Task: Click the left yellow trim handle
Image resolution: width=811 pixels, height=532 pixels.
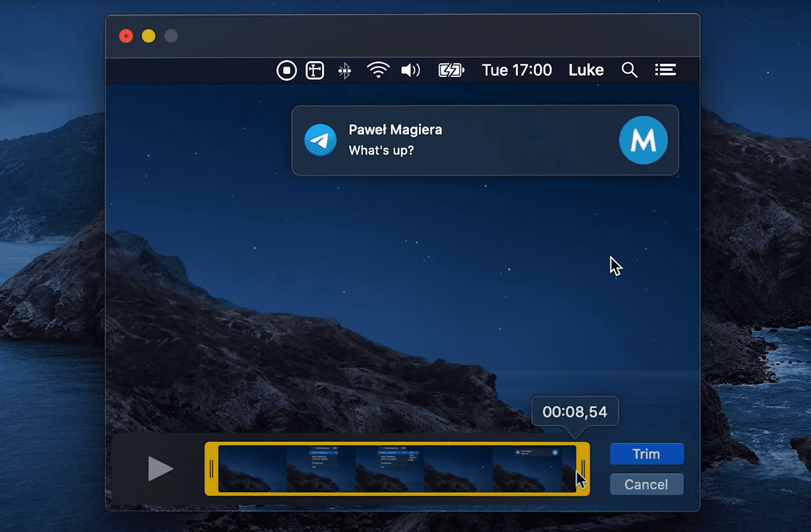Action: [211, 469]
